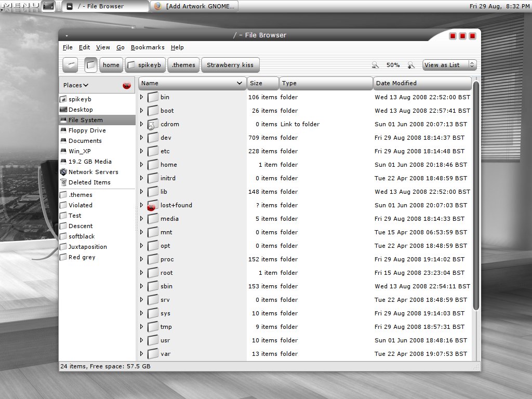This screenshot has width=532, height=399.
Task: Expand the tmp folder tree arrow
Action: coord(141,327)
